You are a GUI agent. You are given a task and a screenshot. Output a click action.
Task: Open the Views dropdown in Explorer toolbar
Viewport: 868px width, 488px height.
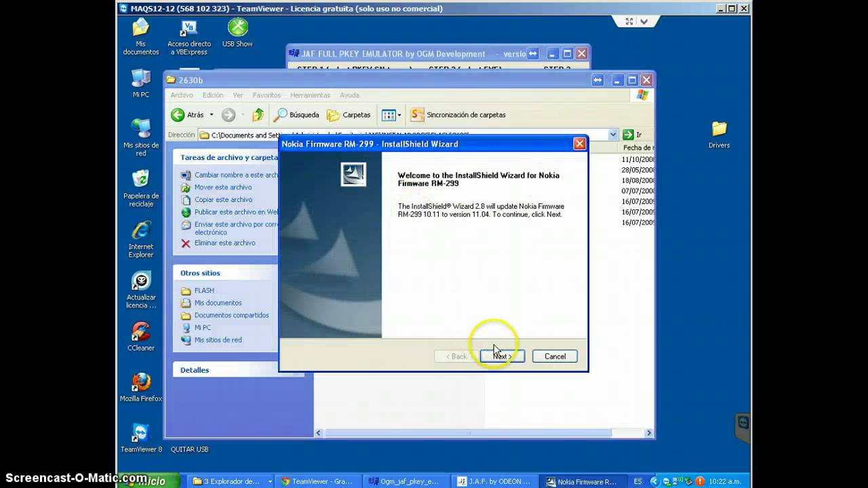(391, 115)
